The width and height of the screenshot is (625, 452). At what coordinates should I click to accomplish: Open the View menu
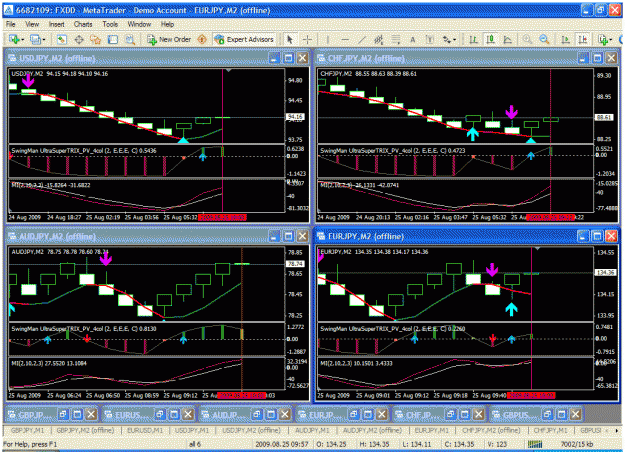click(32, 24)
